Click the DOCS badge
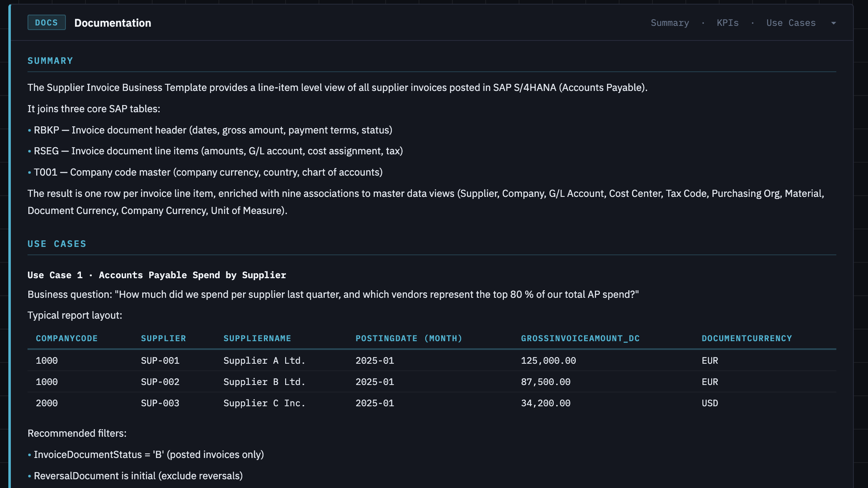The height and width of the screenshot is (488, 868). (x=46, y=23)
